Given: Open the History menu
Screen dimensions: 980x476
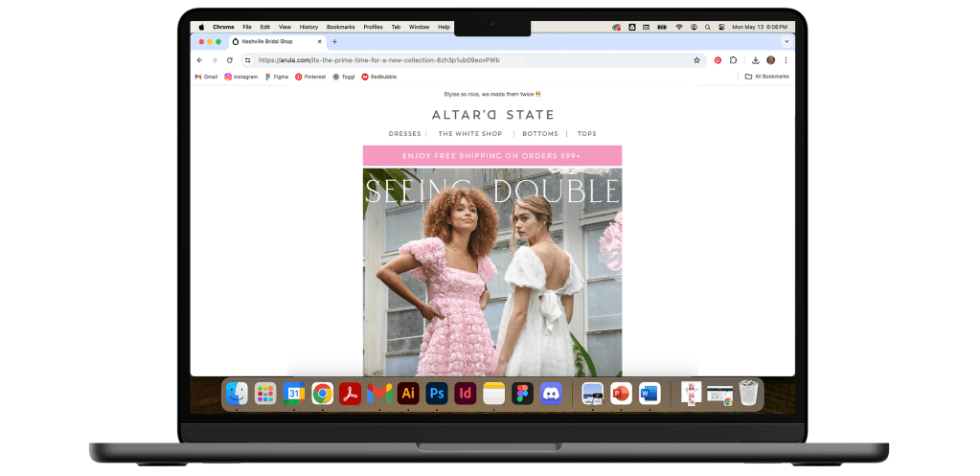Looking at the screenshot, I should [x=308, y=27].
